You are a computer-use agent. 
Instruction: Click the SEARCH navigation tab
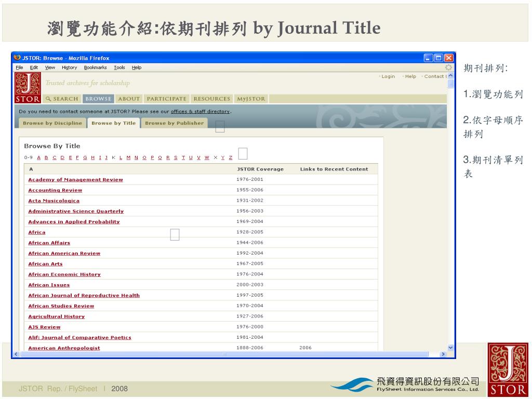62,99
